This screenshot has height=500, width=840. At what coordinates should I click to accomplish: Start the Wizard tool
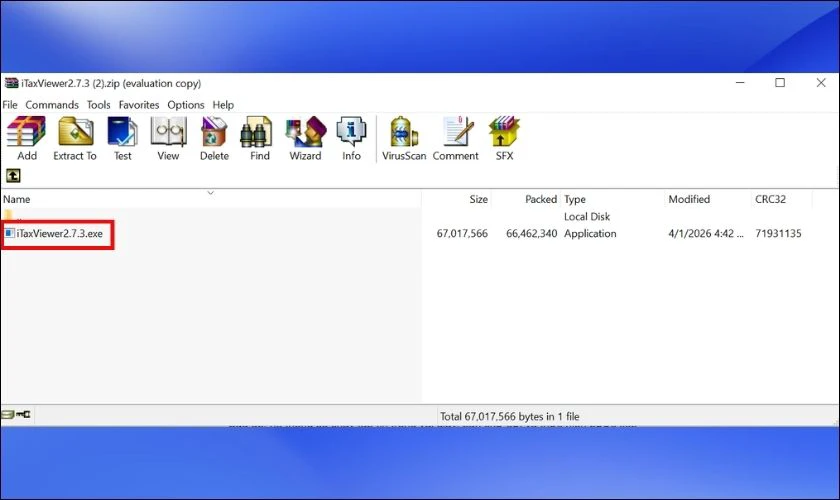pos(305,138)
